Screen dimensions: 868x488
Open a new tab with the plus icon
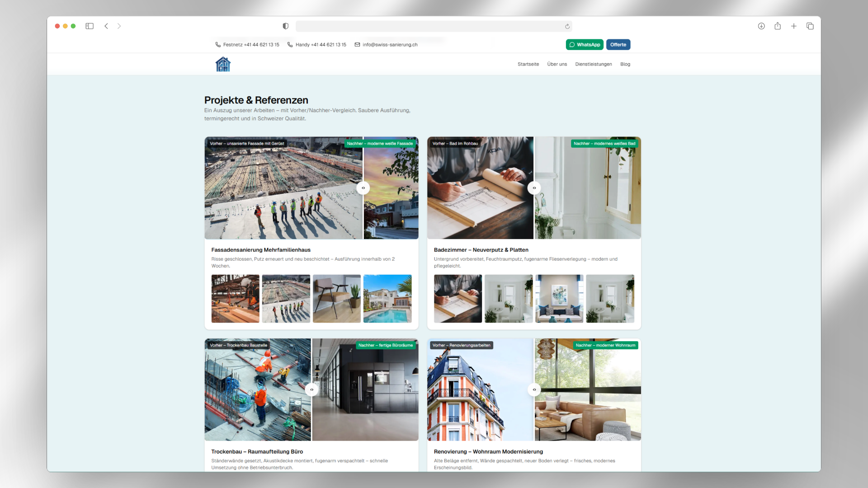tap(794, 26)
